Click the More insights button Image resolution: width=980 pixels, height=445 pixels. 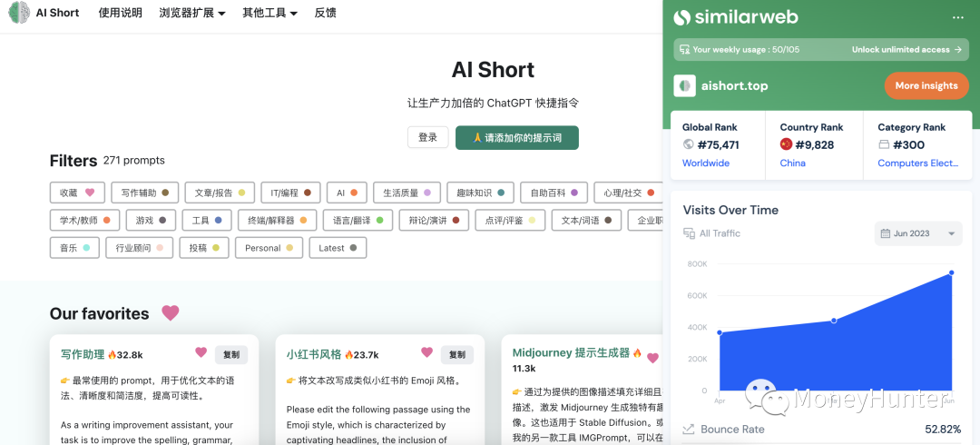click(926, 85)
